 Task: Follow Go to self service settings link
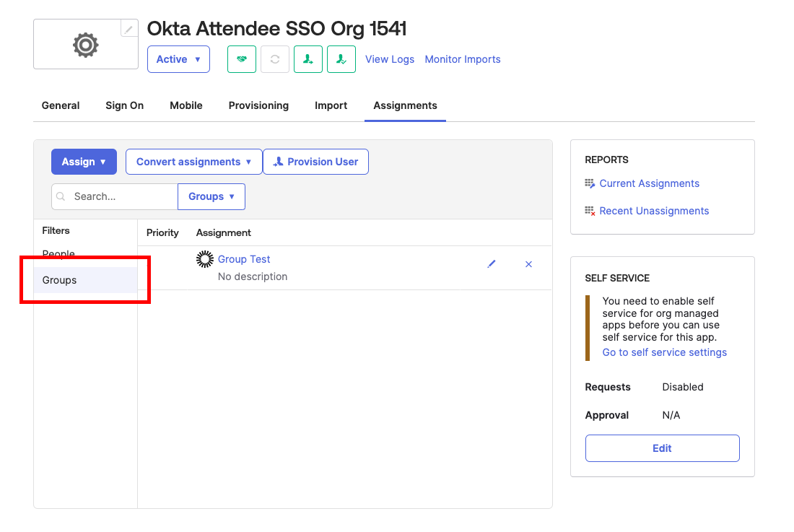coord(664,352)
